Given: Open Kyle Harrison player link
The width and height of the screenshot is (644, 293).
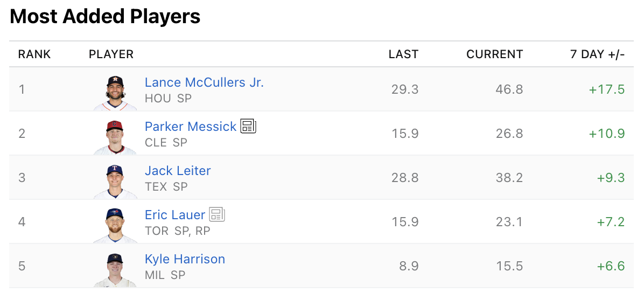Looking at the screenshot, I should click(185, 259).
